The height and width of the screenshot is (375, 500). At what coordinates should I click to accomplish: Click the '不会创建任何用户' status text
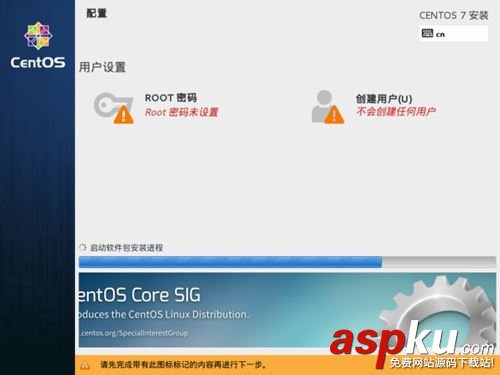pyautogui.click(x=396, y=111)
